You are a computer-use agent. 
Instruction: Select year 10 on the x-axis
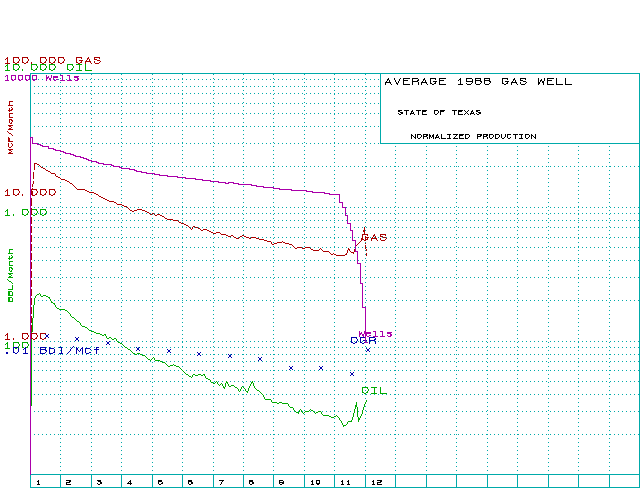pyautogui.click(x=313, y=482)
